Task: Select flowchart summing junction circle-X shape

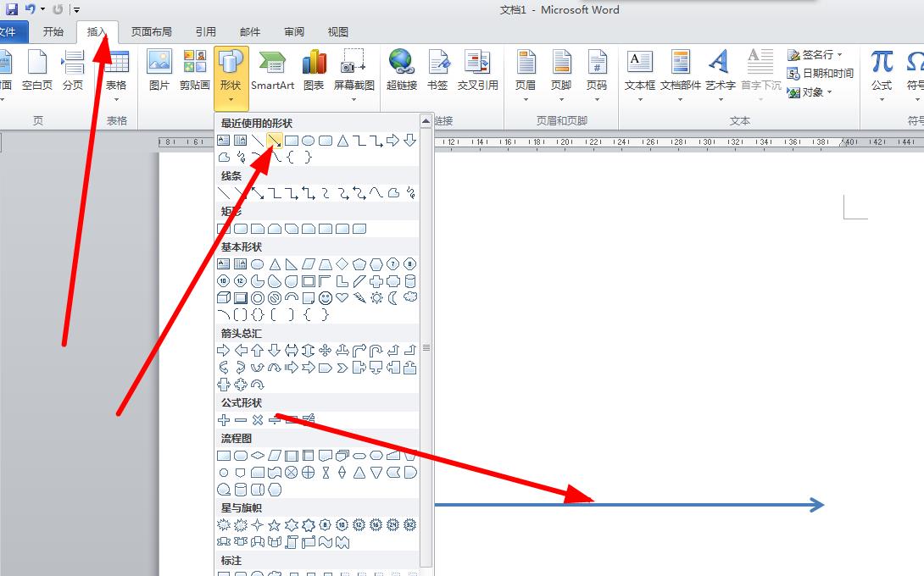Action: (291, 473)
